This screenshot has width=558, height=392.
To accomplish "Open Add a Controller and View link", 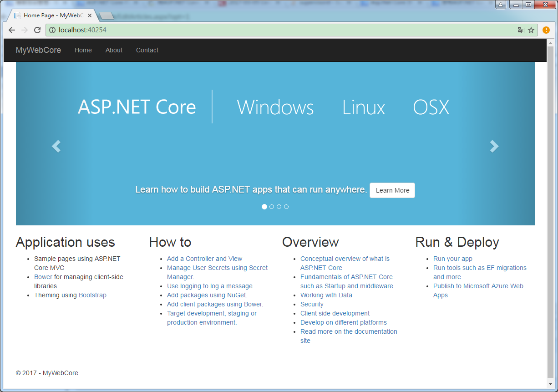I will 205,259.
